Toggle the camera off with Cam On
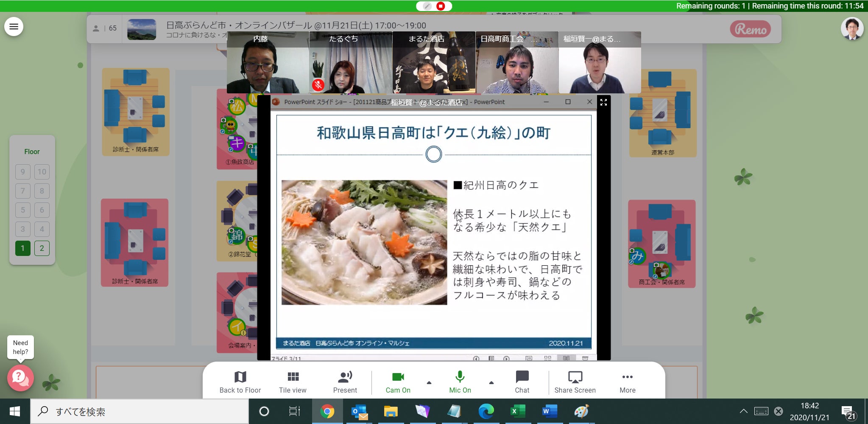Viewport: 868px width, 424px height. tap(398, 377)
